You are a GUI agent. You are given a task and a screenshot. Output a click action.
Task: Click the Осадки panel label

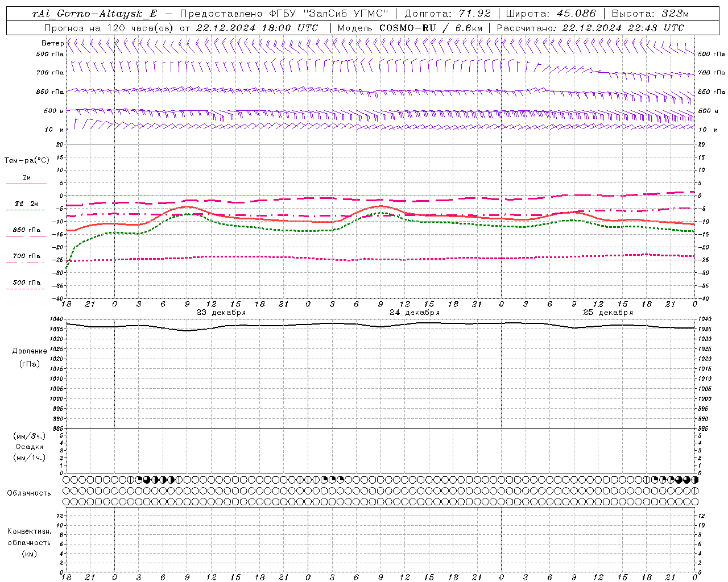(30, 447)
